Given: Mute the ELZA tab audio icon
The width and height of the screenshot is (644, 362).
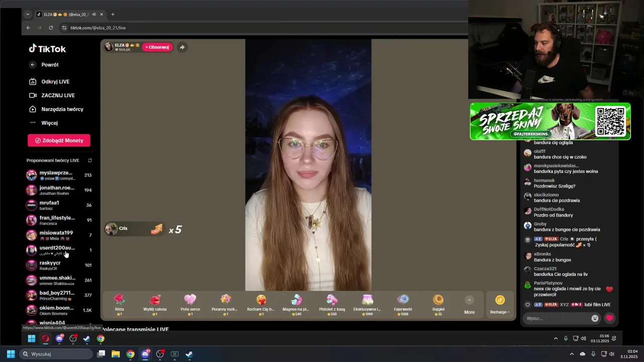Looking at the screenshot, I should (x=94, y=15).
